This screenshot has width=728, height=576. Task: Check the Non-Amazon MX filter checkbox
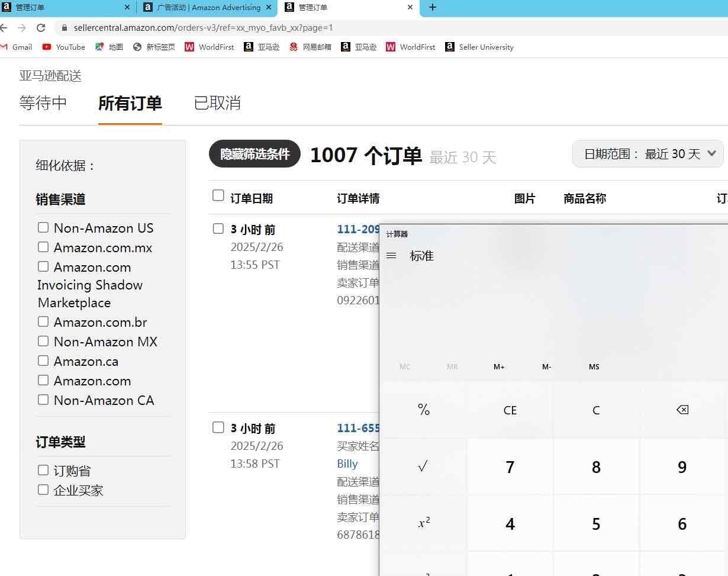coord(43,341)
